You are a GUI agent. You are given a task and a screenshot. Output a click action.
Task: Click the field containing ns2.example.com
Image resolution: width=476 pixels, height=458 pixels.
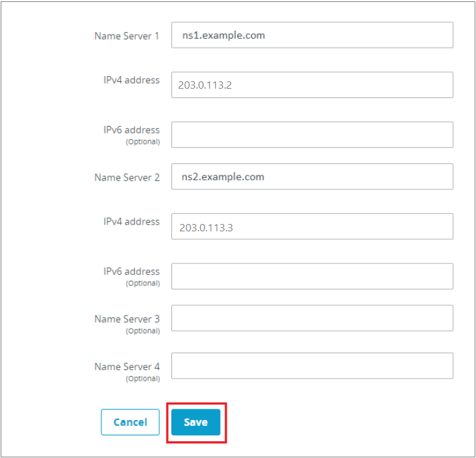pyautogui.click(x=312, y=177)
